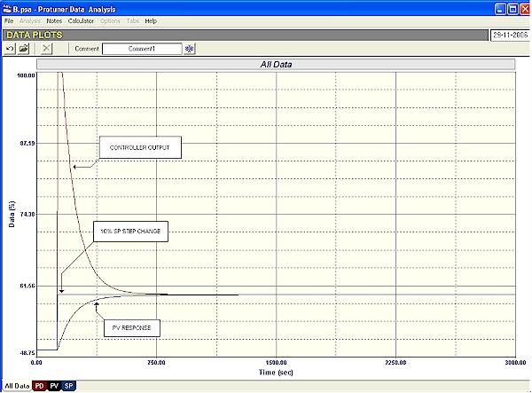Click the 750.00 time axis value
This screenshot has height=393, width=532.
tap(156, 363)
